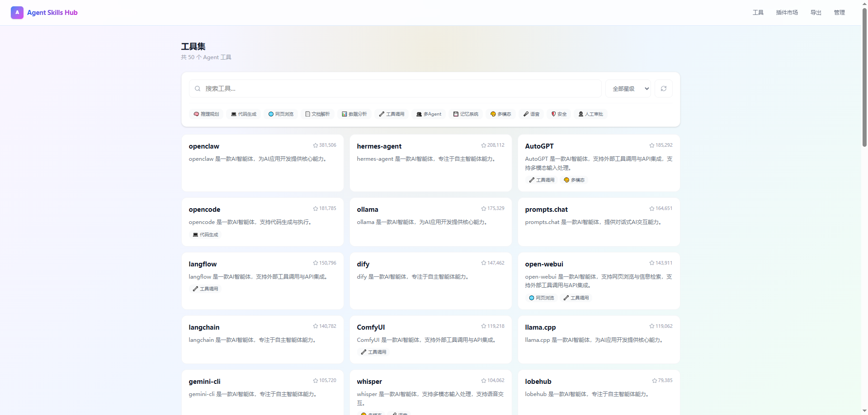The width and height of the screenshot is (868, 415).
Task: Click the Agent Skills Hub logo icon
Action: pyautogui.click(x=17, y=13)
